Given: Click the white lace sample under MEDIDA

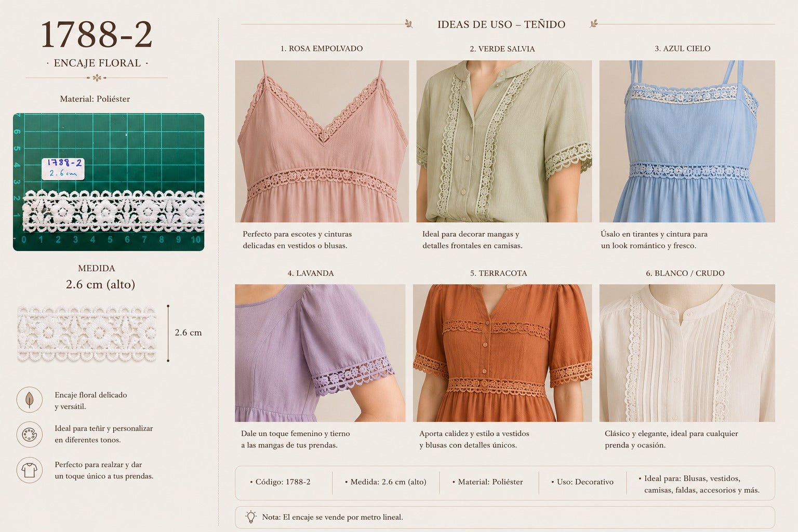Looking at the screenshot, I should [x=87, y=334].
